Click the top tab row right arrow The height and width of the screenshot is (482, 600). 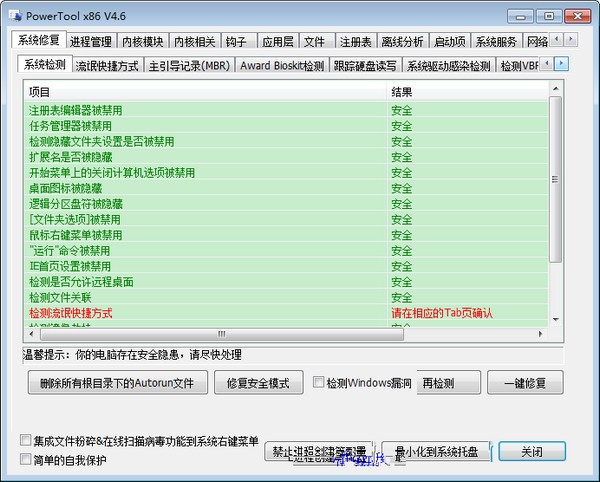coord(571,39)
